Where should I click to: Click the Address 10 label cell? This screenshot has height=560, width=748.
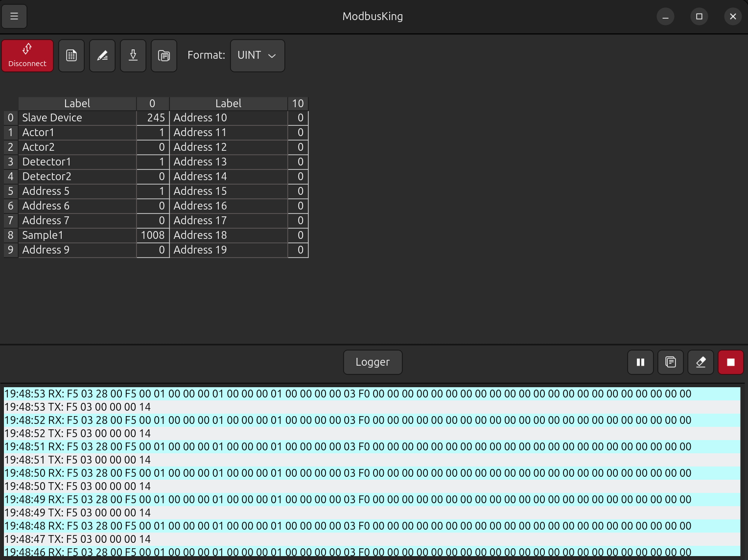point(228,118)
